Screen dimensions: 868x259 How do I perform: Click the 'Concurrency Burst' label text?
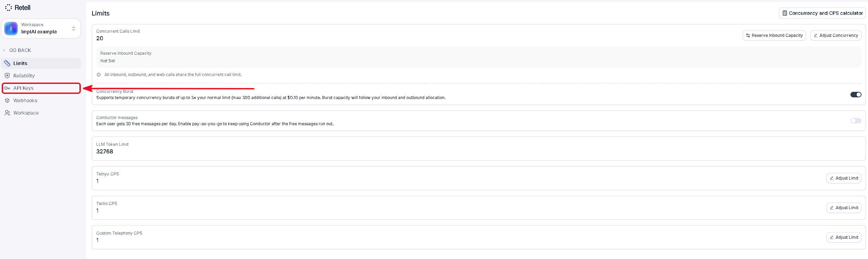point(115,91)
